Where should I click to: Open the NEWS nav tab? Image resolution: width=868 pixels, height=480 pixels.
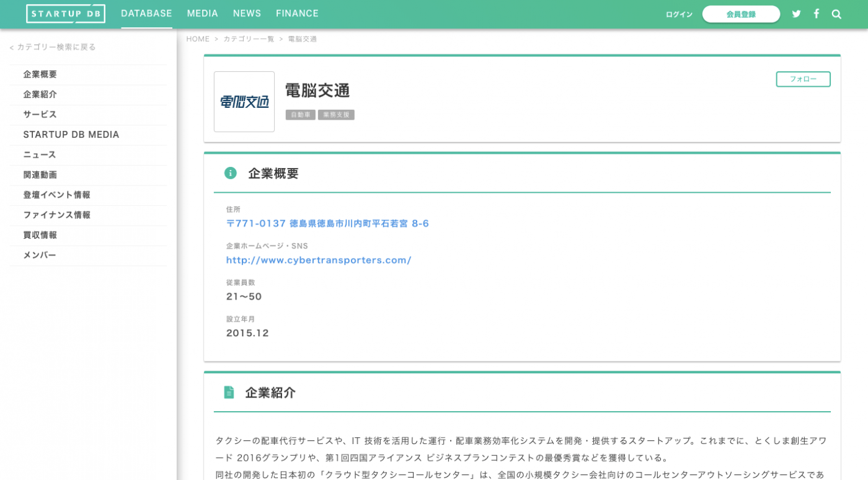(247, 14)
